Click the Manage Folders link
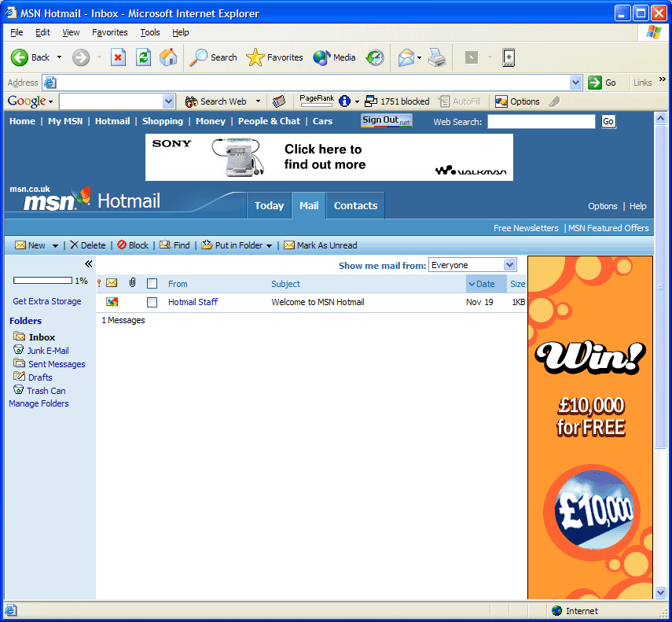Screen dimensions: 672x622 click(39, 403)
